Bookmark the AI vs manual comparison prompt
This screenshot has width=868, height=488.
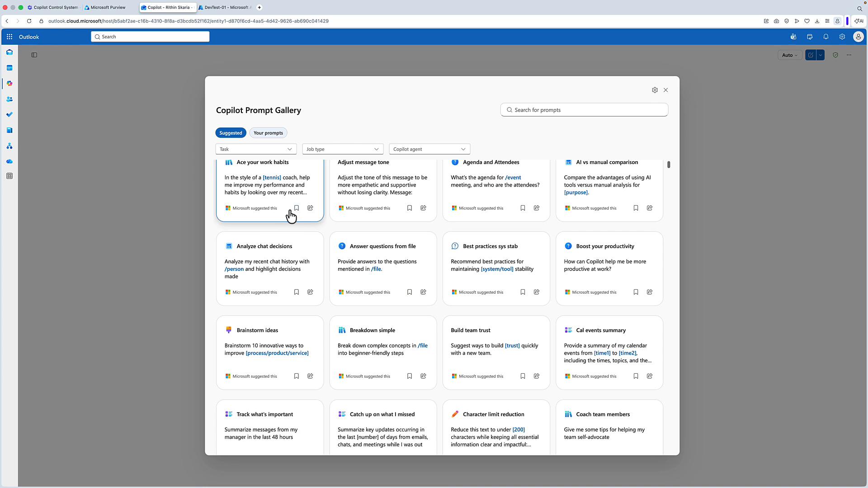[x=636, y=208]
